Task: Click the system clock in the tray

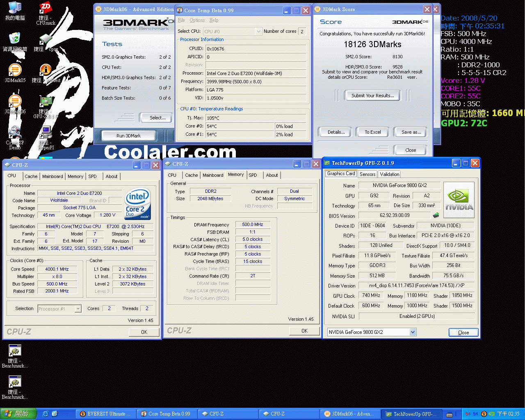Action: 509,414
